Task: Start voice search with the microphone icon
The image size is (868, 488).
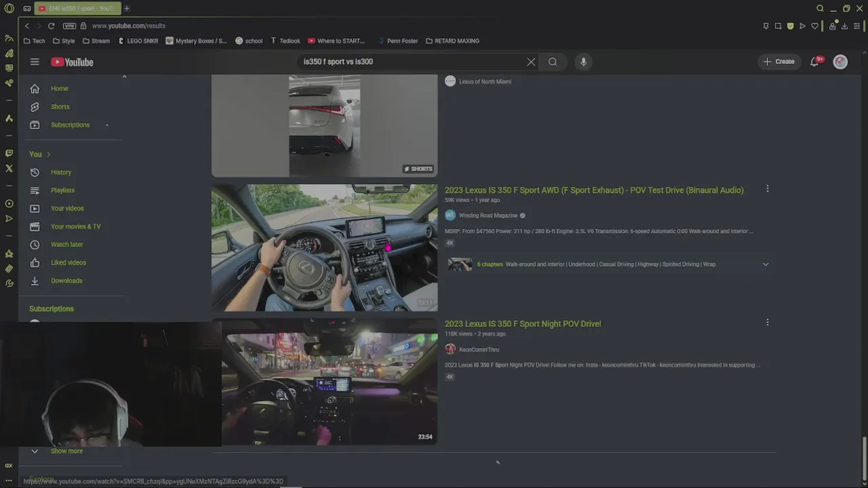Action: tap(583, 62)
